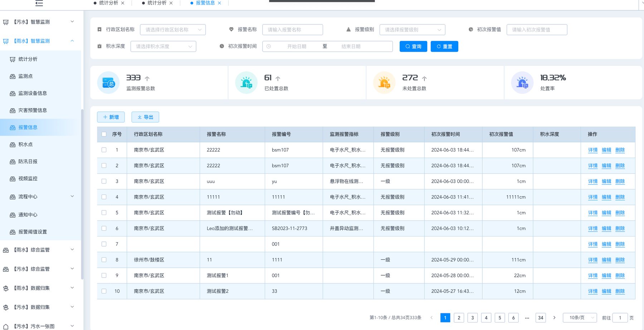Expand the 【污水】智慧监测 menu
644x330 pixels.
click(x=72, y=21)
